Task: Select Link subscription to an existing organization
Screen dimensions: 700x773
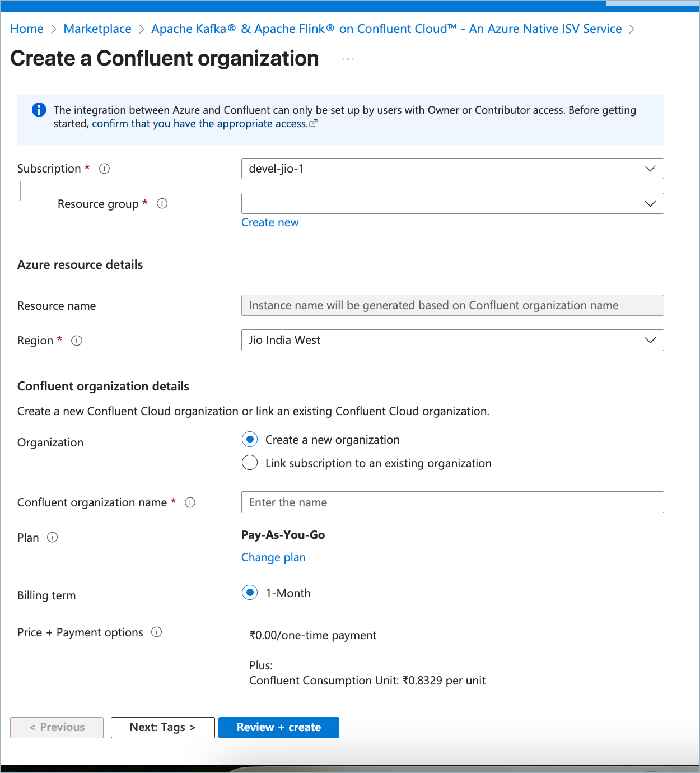Action: [x=250, y=463]
